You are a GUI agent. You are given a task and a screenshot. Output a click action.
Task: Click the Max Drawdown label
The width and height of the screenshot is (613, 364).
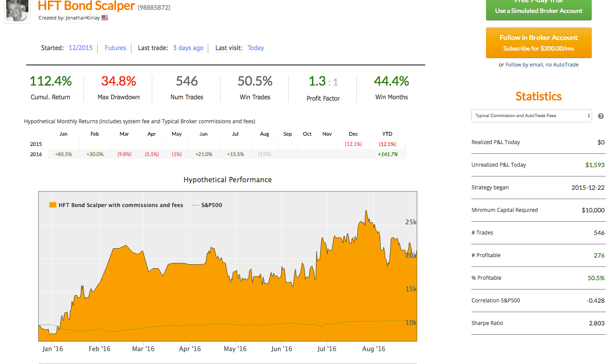(x=119, y=97)
